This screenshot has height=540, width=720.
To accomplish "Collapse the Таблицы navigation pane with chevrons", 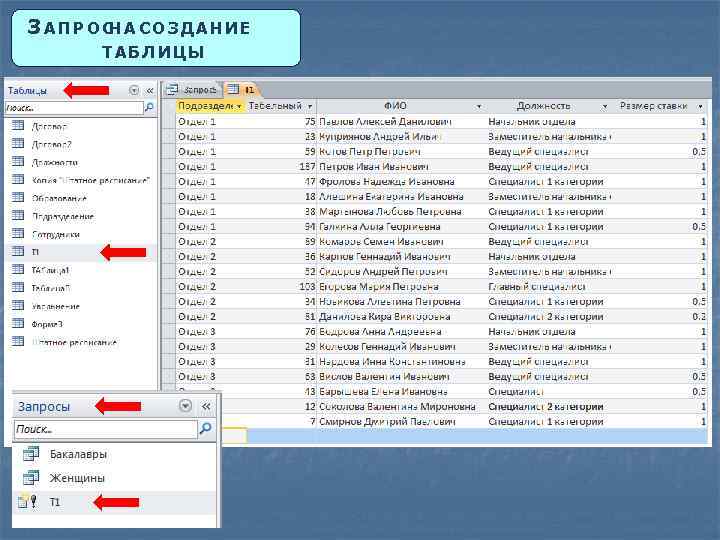I will point(150,90).
